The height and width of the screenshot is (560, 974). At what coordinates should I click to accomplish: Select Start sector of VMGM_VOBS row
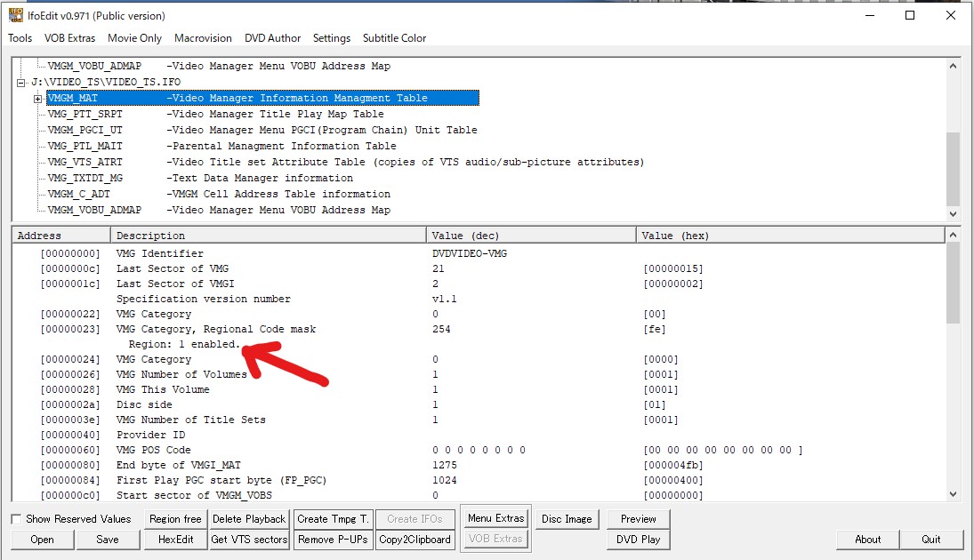(x=479, y=495)
